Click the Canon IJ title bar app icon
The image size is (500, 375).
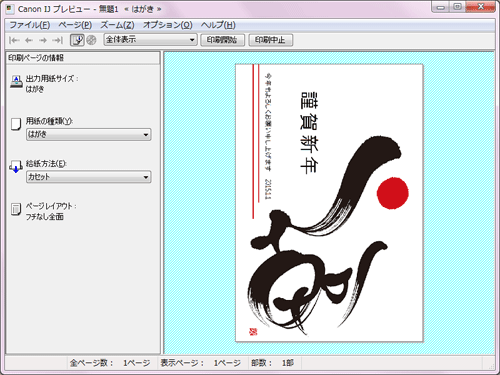10,9
